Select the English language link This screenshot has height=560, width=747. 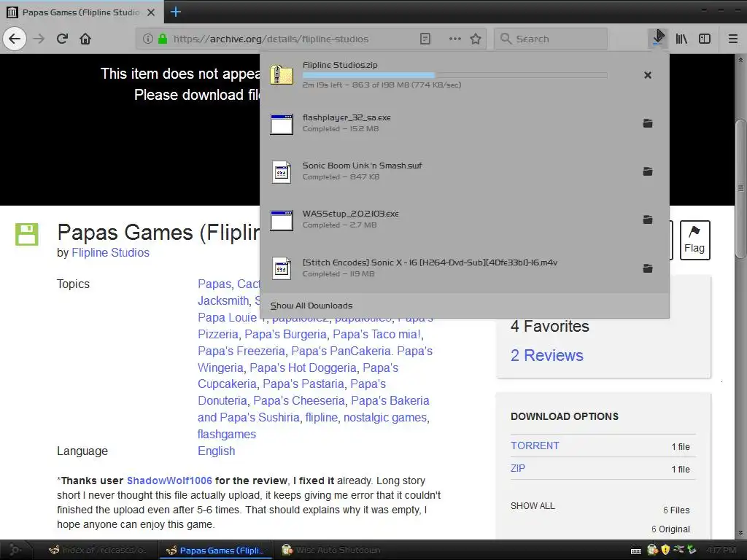(216, 451)
